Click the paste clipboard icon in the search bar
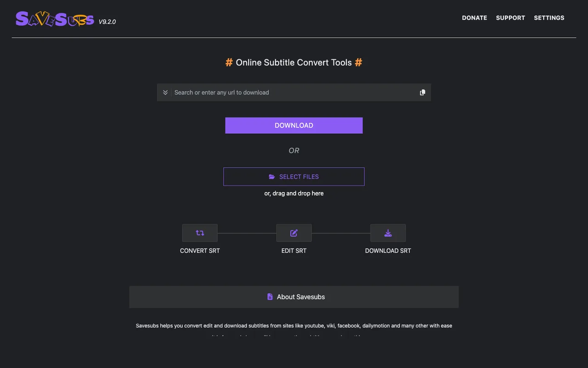 (x=423, y=92)
